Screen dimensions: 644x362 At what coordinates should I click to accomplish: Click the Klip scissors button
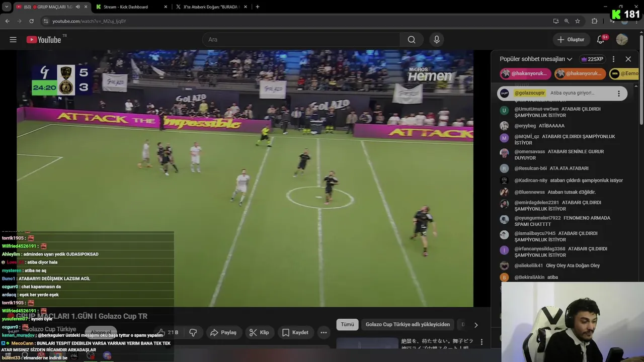tap(259, 332)
